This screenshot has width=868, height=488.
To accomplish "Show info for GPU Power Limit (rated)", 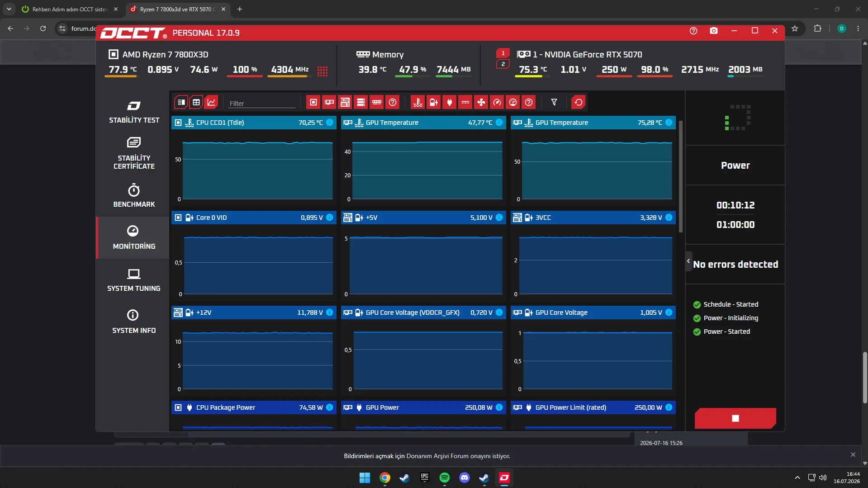I will (669, 407).
